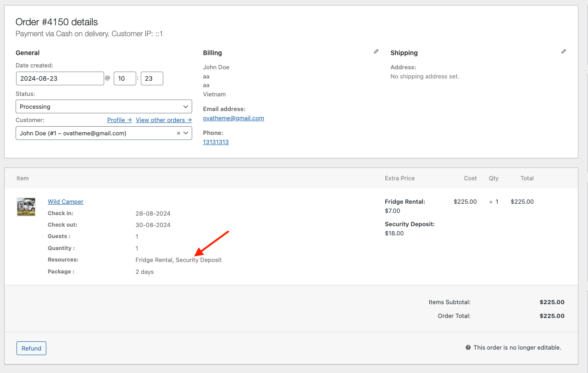The image size is (588, 373).
Task: Click the Package value 2 days
Action: tap(145, 272)
